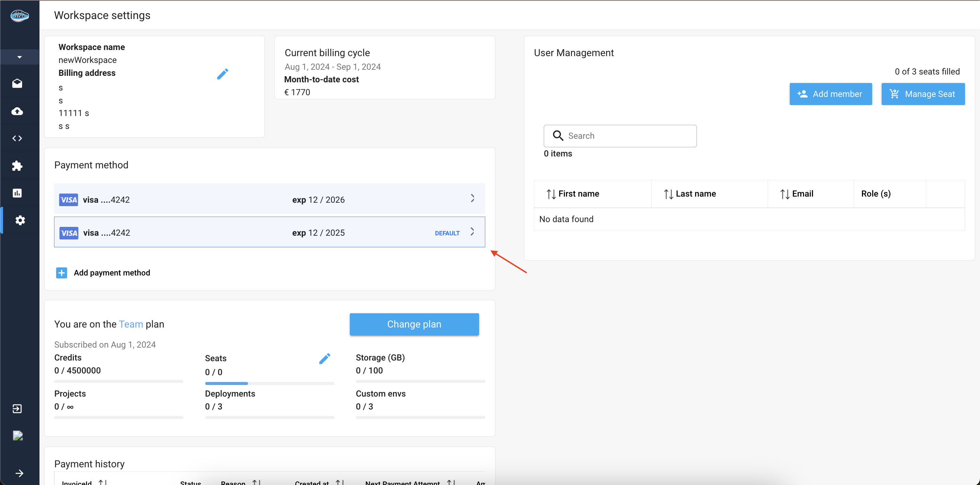Click the Credits usage progress bar

119,382
